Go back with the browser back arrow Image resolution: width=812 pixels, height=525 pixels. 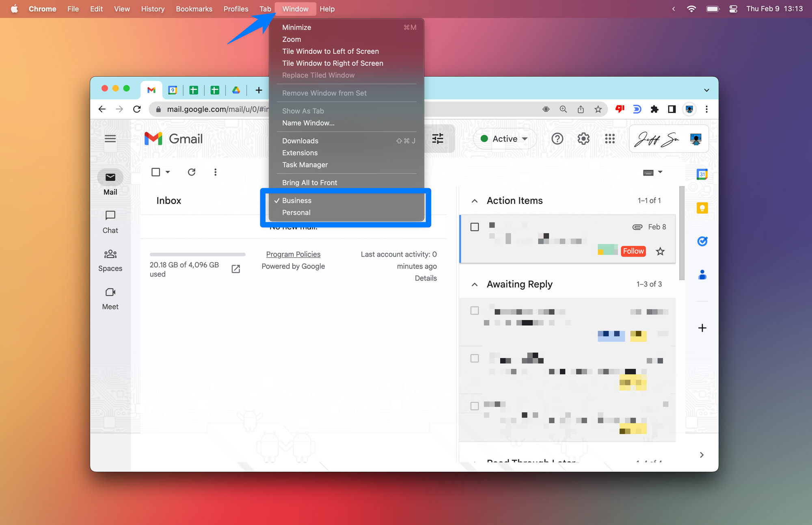[102, 109]
